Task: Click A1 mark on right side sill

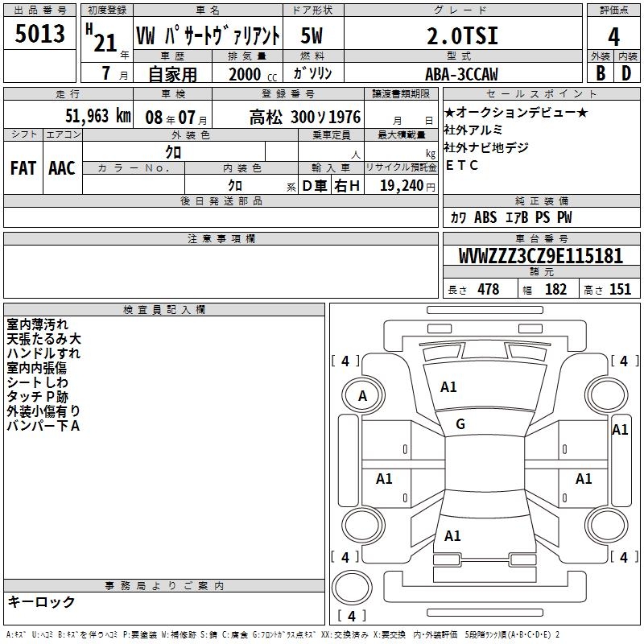Action: 620,430
